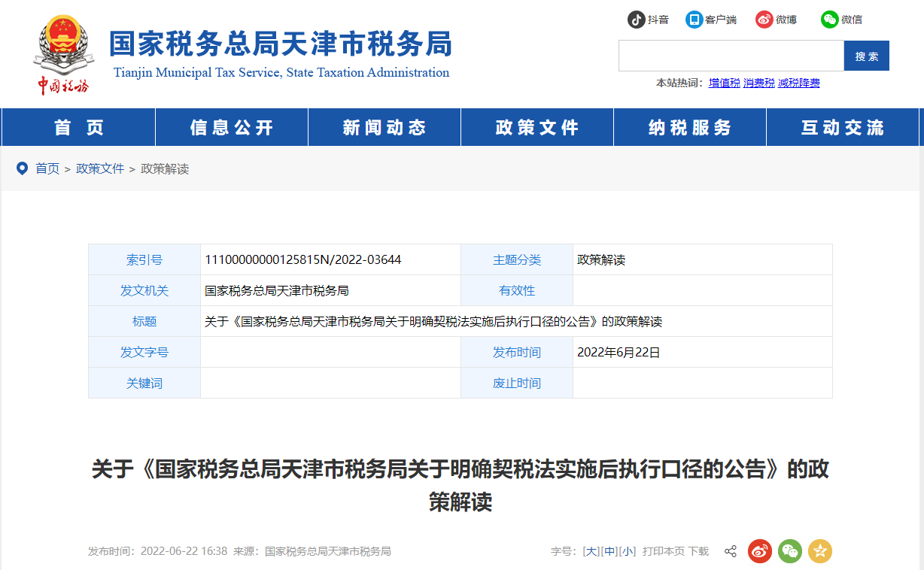Click the 搜索 search button

(x=866, y=55)
